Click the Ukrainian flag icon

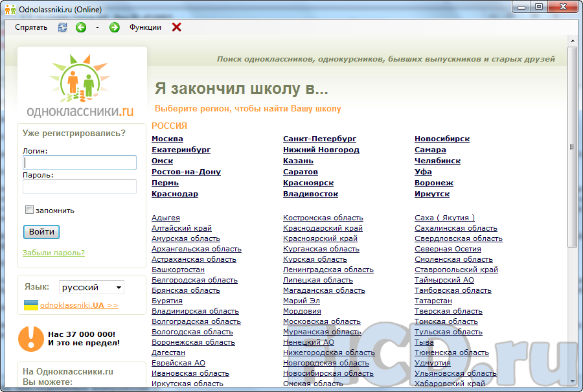(x=31, y=305)
